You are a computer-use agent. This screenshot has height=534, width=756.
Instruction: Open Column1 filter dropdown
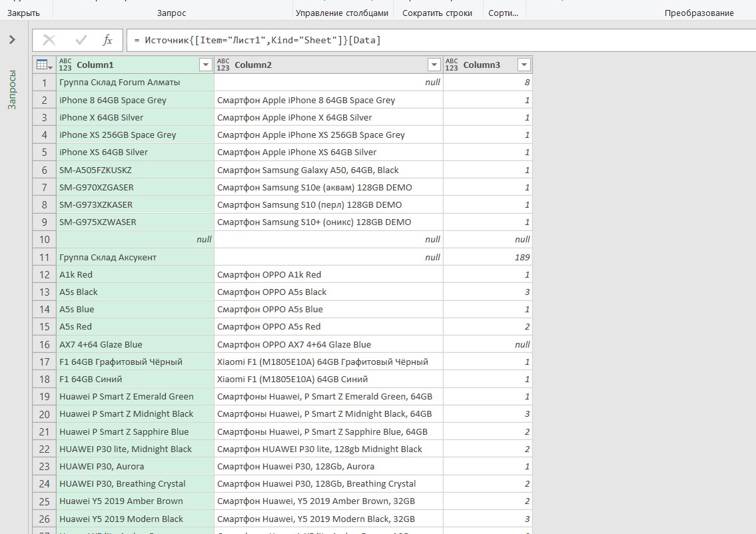pos(206,65)
